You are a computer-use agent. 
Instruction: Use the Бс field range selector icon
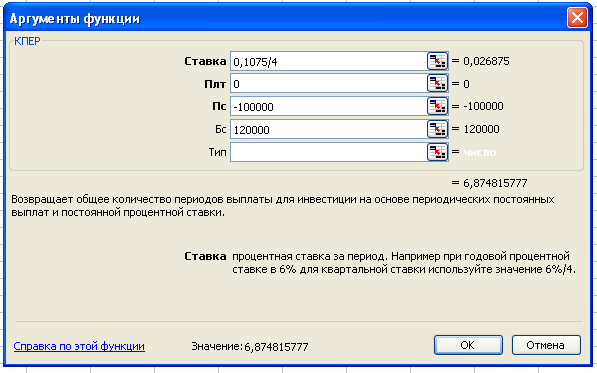[x=437, y=129]
